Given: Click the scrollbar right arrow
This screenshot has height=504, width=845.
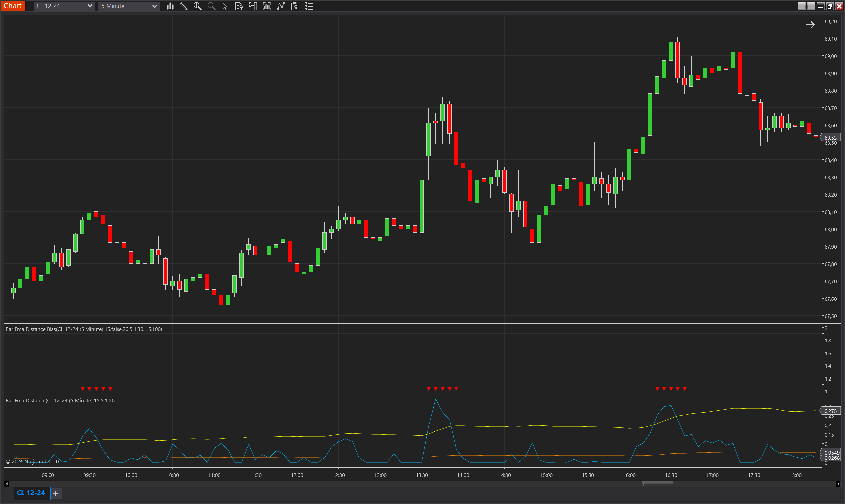Looking at the screenshot, I should 838,484.
